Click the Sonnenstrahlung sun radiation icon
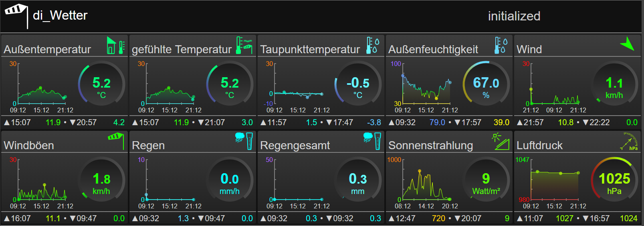Viewport: 644px width, 226px height. [x=501, y=141]
